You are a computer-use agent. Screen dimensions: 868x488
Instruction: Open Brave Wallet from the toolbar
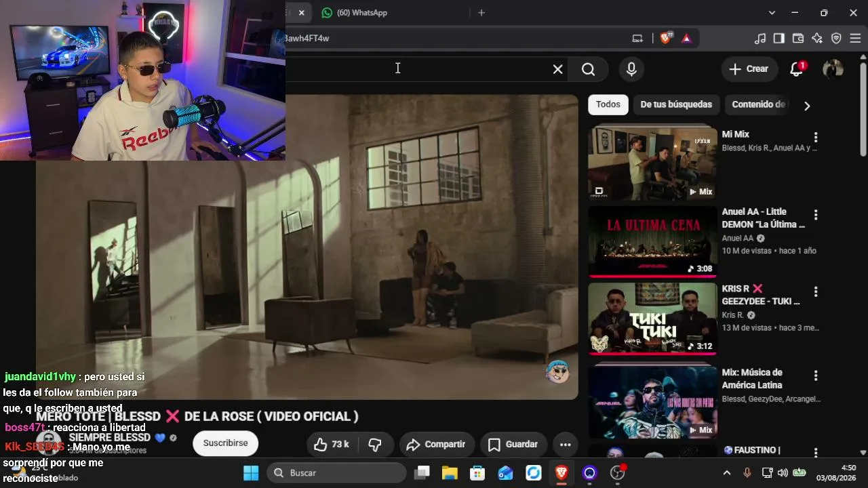pyautogui.click(x=798, y=38)
